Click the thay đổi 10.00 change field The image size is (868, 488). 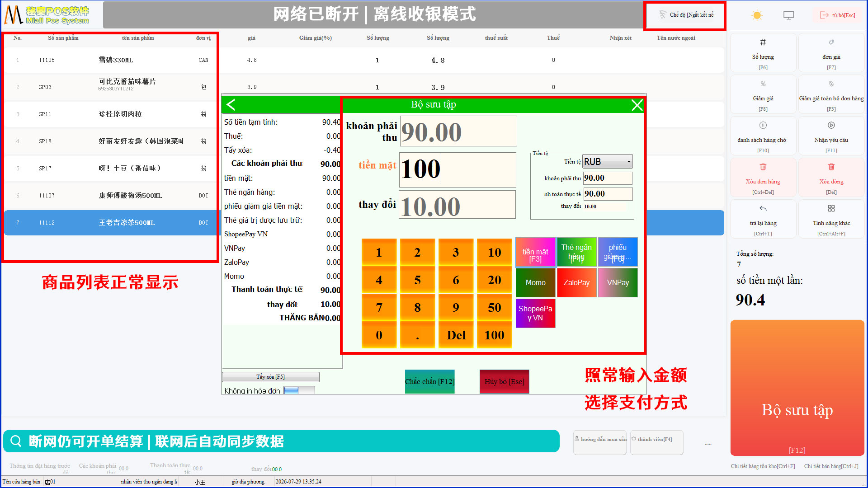click(x=457, y=205)
